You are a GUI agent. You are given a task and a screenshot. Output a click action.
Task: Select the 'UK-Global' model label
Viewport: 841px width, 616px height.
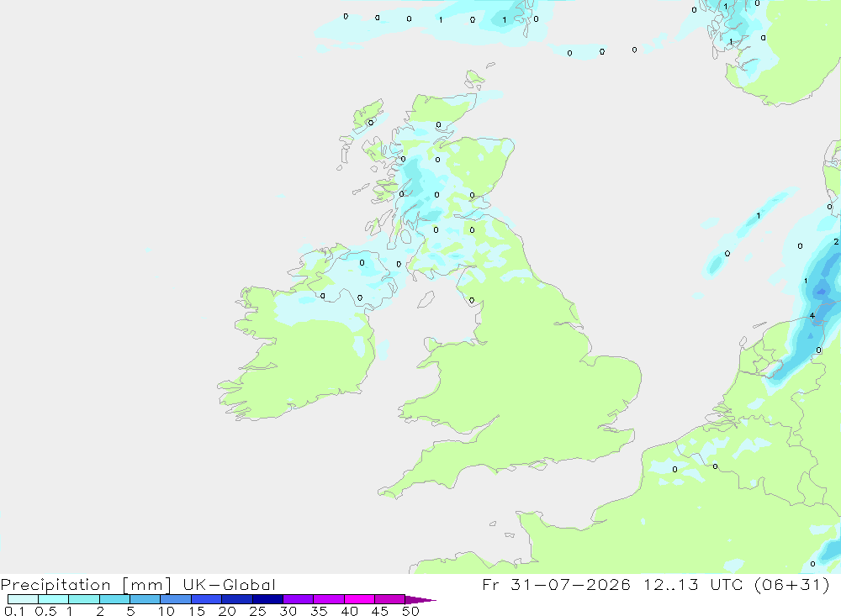[x=229, y=585]
